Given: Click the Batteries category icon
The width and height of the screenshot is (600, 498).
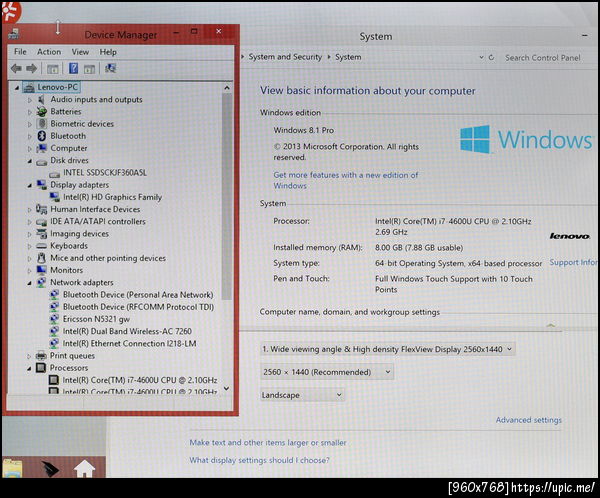Looking at the screenshot, I should [41, 112].
